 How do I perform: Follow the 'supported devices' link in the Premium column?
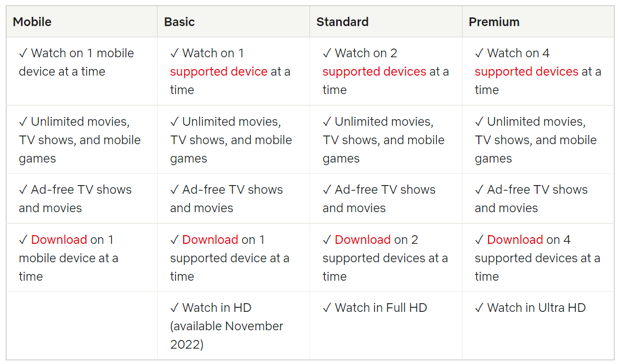[526, 72]
